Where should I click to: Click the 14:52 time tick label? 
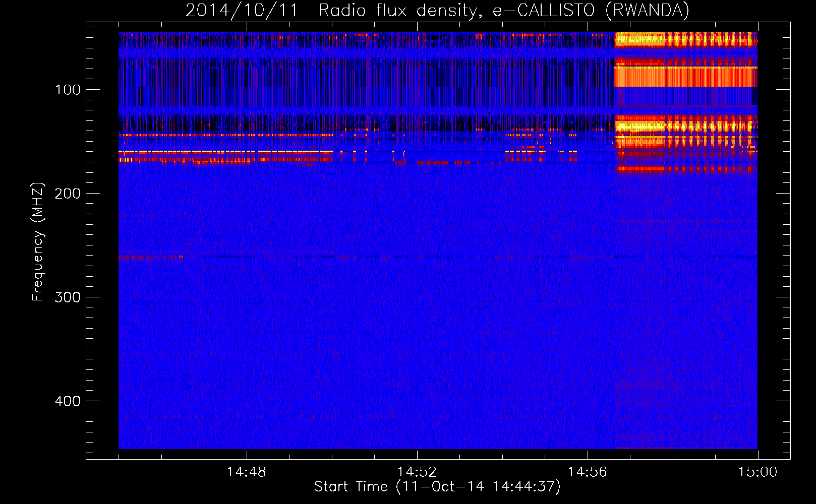417,472
